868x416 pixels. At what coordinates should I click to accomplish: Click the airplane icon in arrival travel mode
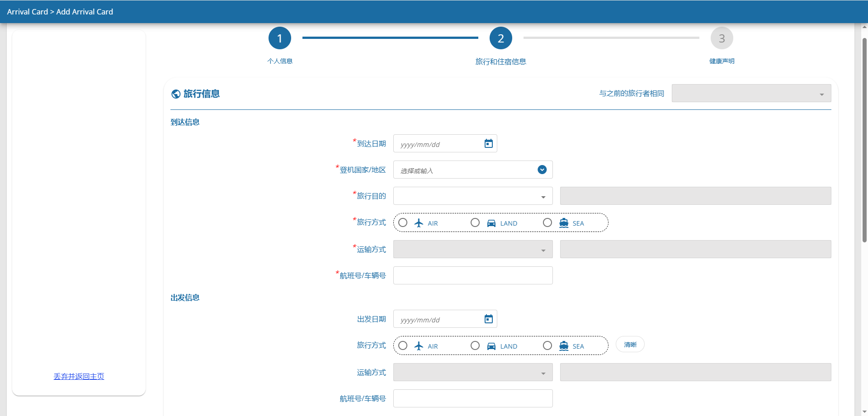coord(419,223)
